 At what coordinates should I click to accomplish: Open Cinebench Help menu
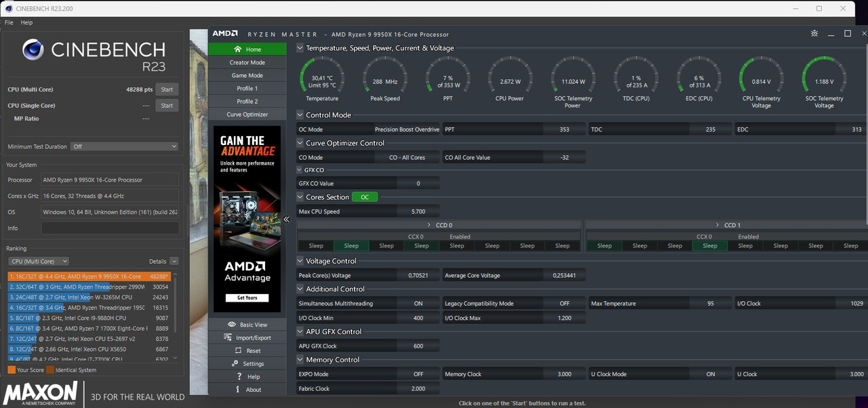click(26, 22)
